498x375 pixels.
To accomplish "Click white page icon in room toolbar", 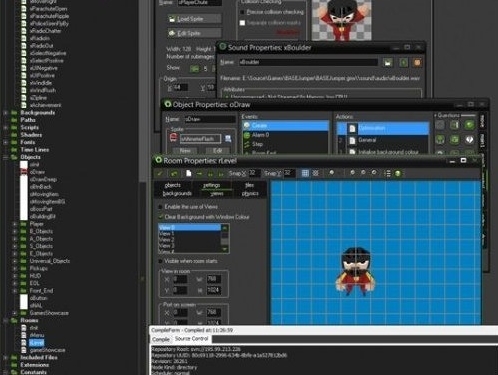I will (189, 173).
